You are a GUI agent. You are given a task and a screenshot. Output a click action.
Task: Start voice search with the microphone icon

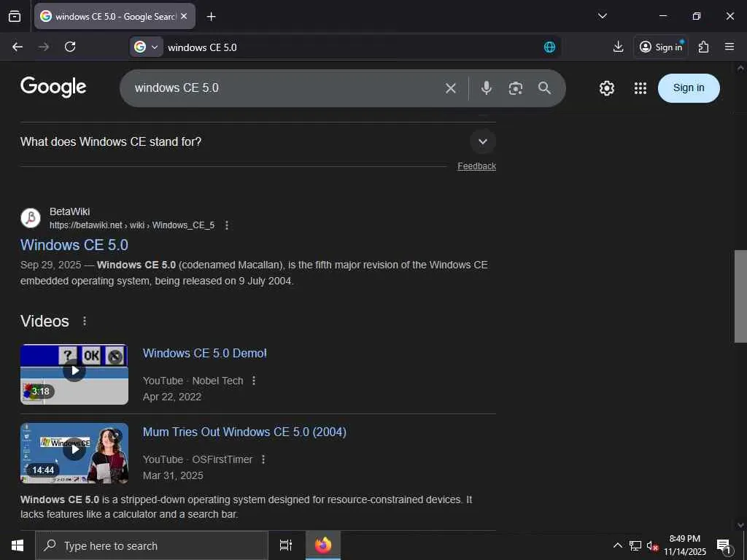(x=487, y=88)
